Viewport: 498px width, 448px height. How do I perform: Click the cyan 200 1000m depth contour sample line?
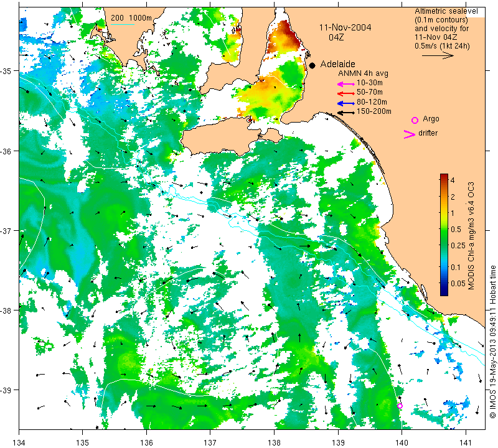click(x=122, y=24)
